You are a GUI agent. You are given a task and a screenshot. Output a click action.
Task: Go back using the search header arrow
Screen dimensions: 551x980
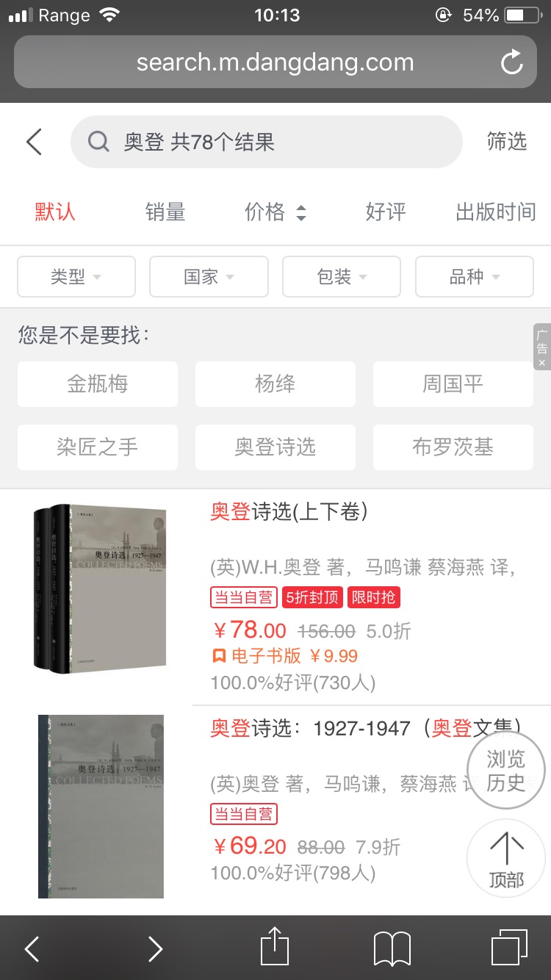pos(34,142)
